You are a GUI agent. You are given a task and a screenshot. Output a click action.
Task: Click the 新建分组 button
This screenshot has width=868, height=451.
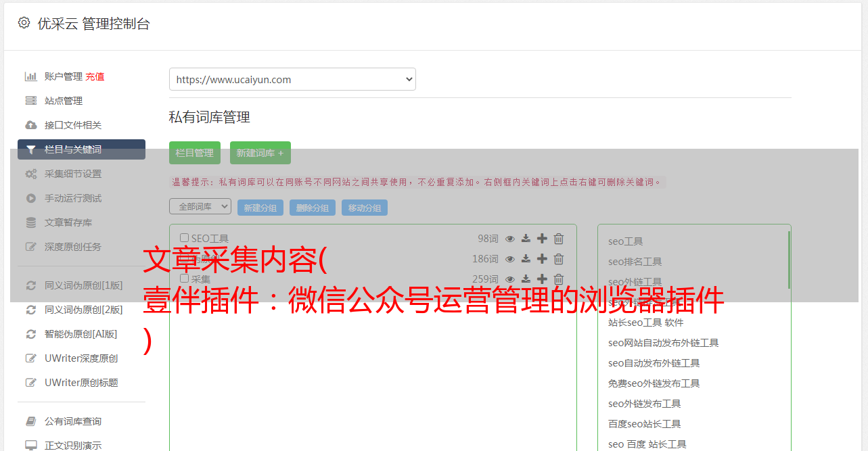(260, 208)
